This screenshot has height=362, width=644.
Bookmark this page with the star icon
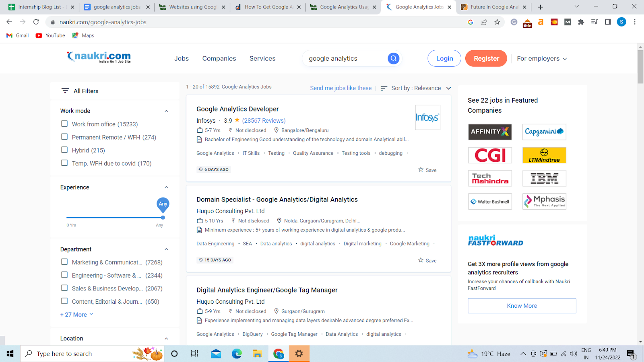[x=497, y=22]
